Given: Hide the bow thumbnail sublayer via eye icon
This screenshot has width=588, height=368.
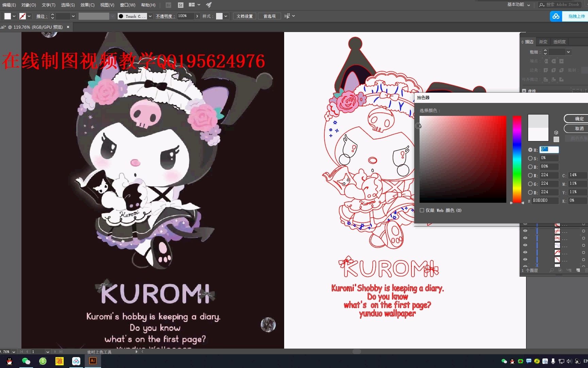Looking at the screenshot, I should [525, 238].
